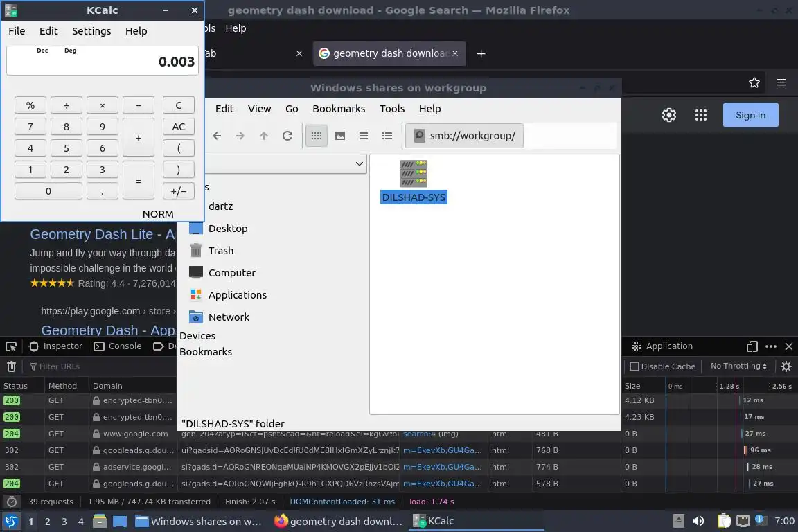This screenshot has width=798, height=532.
Task: Go up one folder in file manager
Action: [x=264, y=136]
